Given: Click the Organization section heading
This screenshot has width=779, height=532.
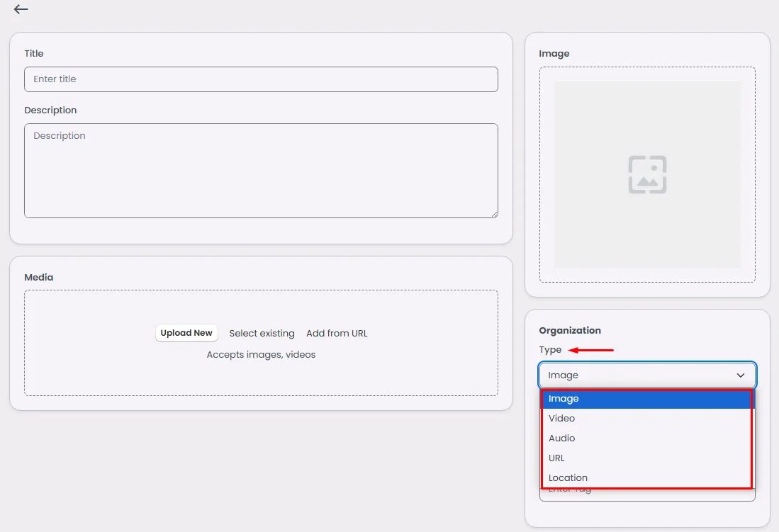Looking at the screenshot, I should [570, 330].
